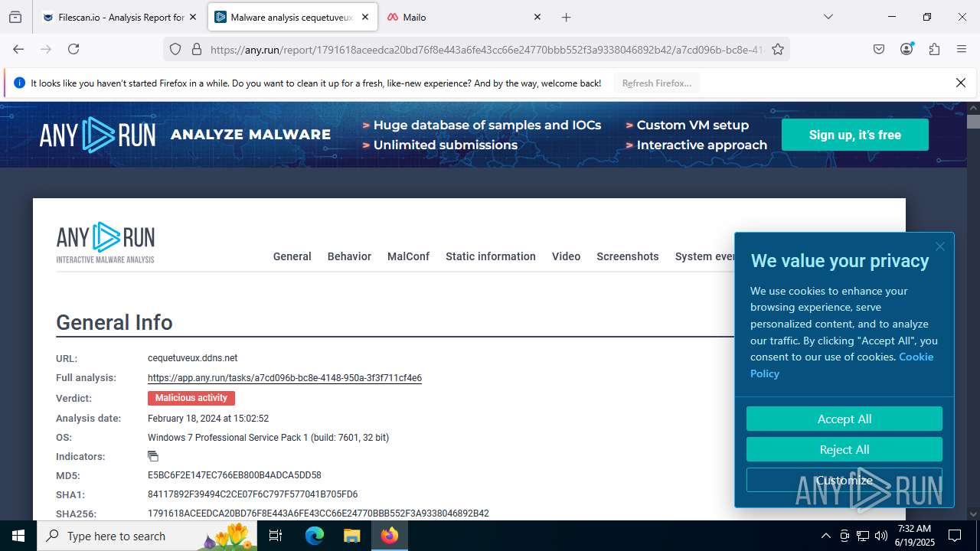Open the full analysis app.any.run link
980x551 pixels.
285,378
